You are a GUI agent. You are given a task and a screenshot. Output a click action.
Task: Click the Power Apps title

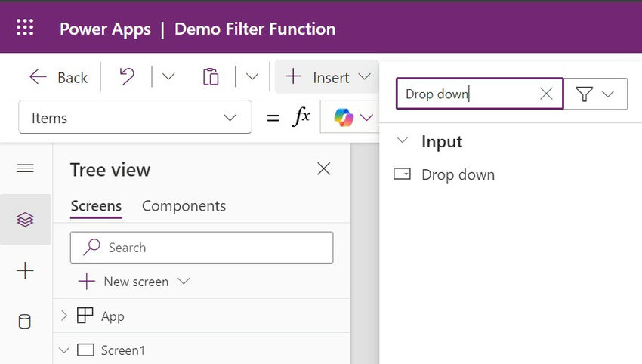tap(105, 29)
